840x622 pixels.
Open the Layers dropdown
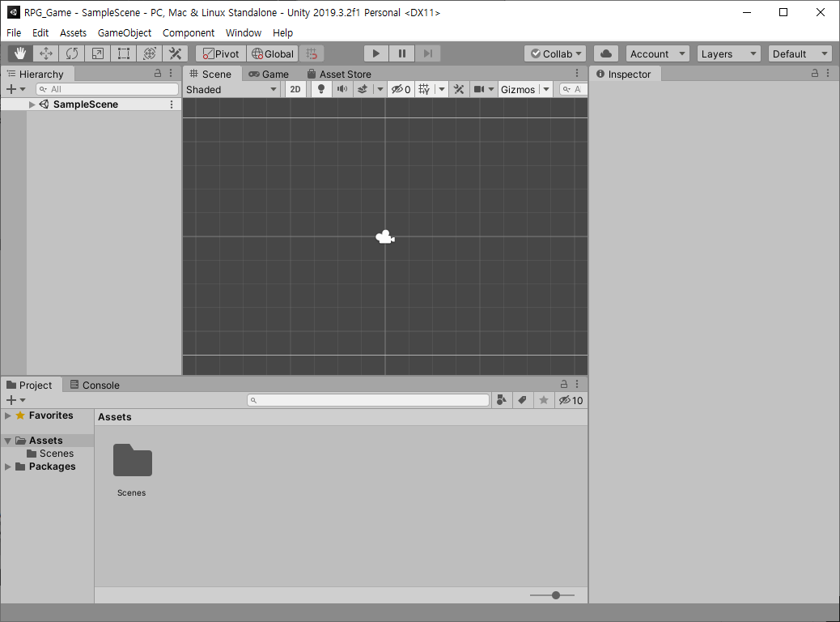point(728,53)
